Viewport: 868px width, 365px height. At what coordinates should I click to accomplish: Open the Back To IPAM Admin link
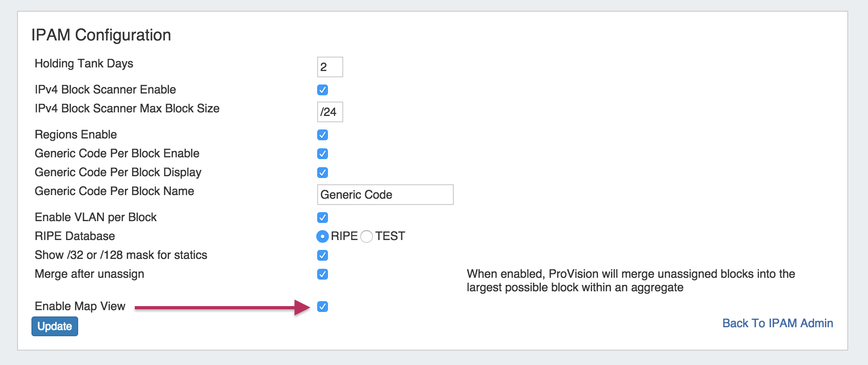click(x=777, y=323)
